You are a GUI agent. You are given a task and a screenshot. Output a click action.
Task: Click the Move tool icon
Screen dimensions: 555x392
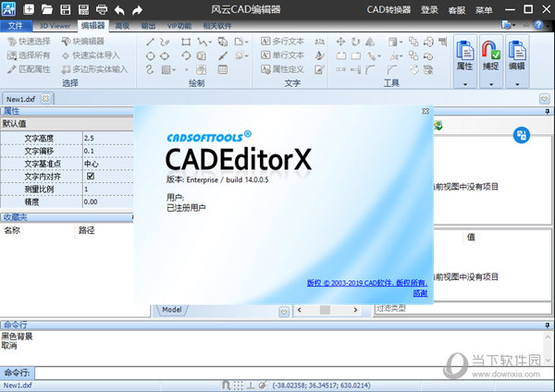(340, 42)
